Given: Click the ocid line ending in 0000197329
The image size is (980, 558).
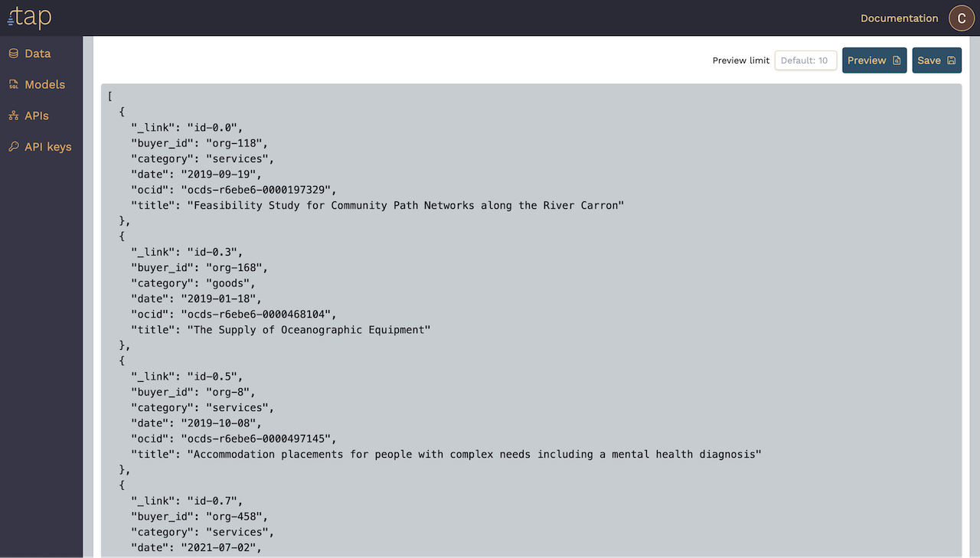Looking at the screenshot, I should pos(234,190).
